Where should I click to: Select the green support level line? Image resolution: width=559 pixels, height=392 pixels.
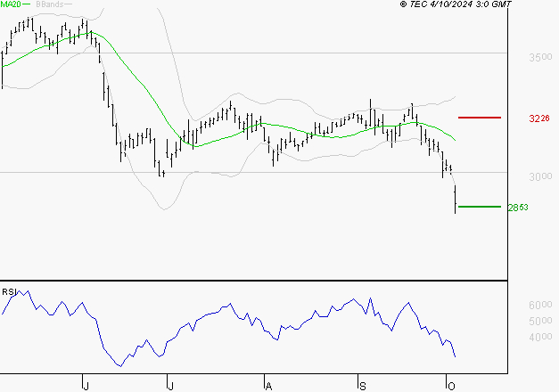(480, 207)
